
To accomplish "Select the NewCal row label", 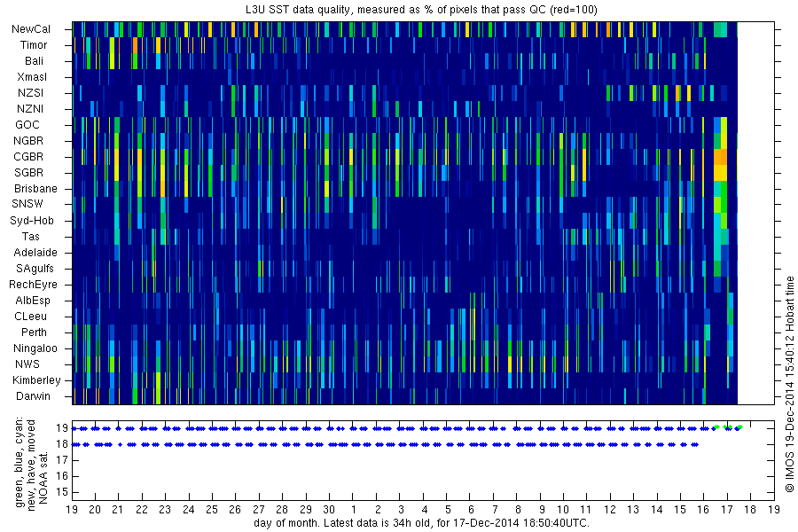I will [31, 29].
